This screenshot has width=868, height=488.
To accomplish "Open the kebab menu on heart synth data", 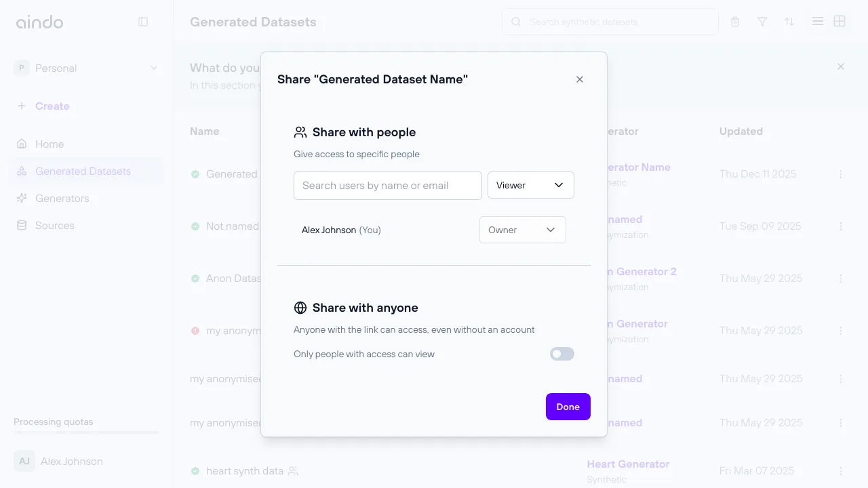I will pos(841,470).
